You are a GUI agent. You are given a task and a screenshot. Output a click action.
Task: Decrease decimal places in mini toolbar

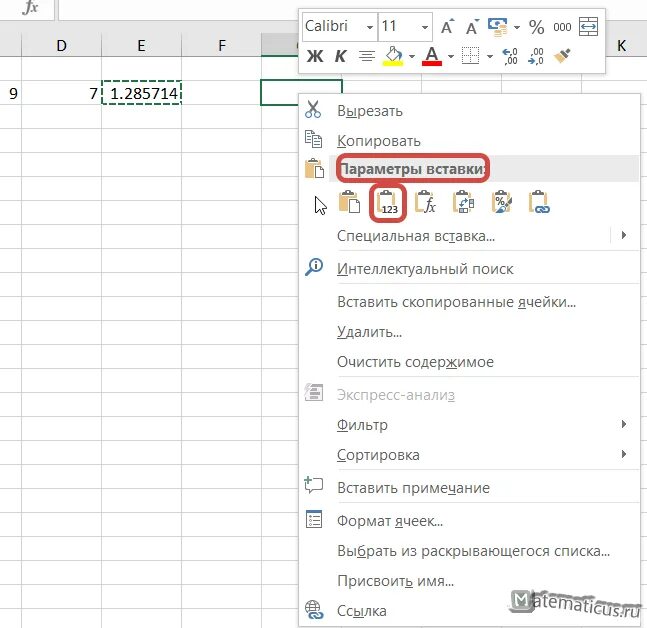coord(536,56)
